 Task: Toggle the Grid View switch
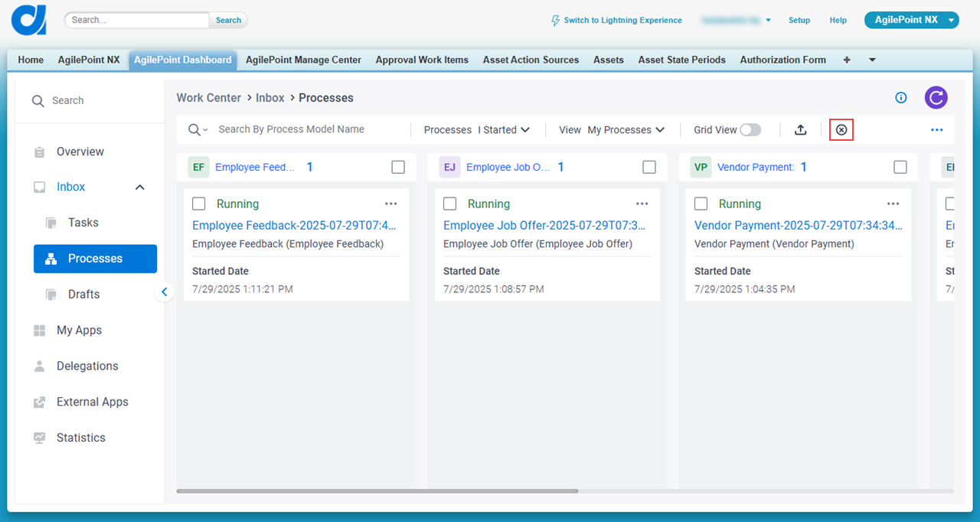750,130
